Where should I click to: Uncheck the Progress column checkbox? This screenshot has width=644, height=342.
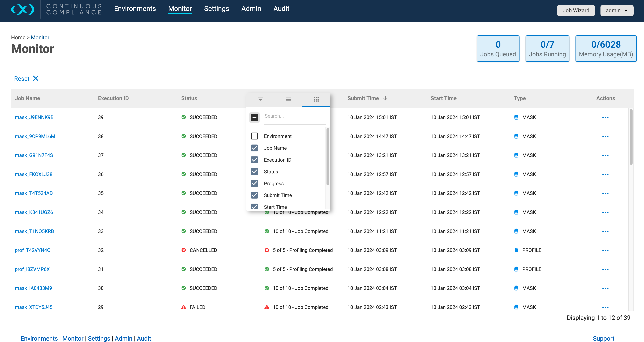tap(254, 183)
